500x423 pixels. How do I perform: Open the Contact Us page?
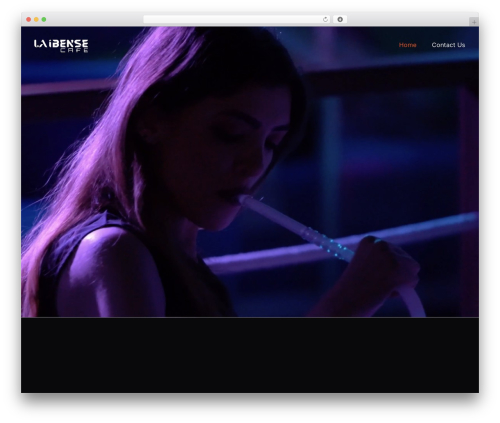click(448, 45)
